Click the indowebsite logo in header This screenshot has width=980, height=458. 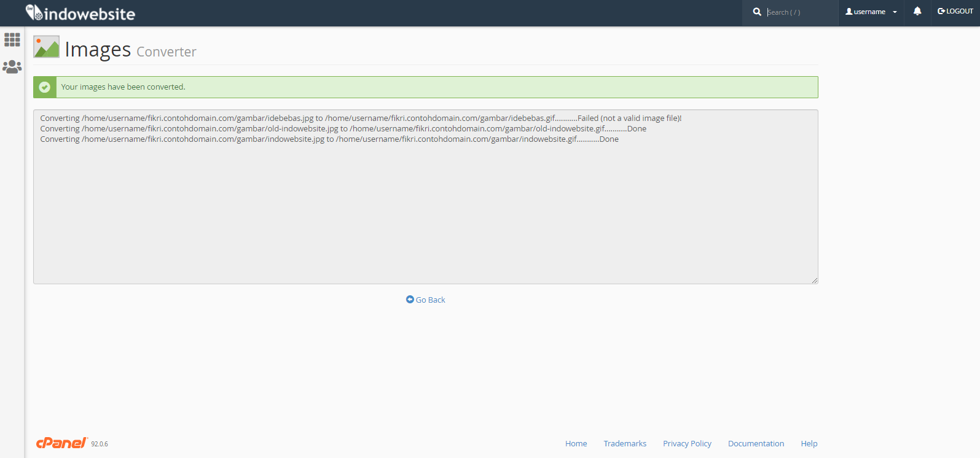(80, 13)
